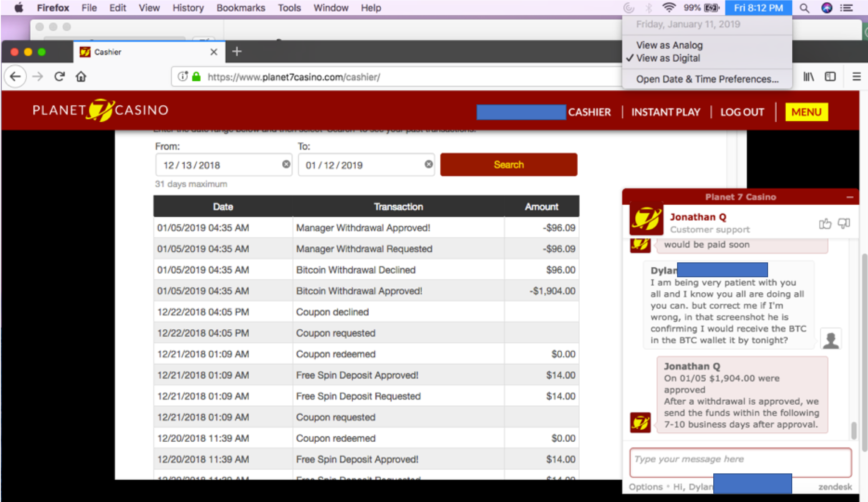Open the Wi-Fi status icon
Viewport: 868px width, 502px height.
click(669, 8)
